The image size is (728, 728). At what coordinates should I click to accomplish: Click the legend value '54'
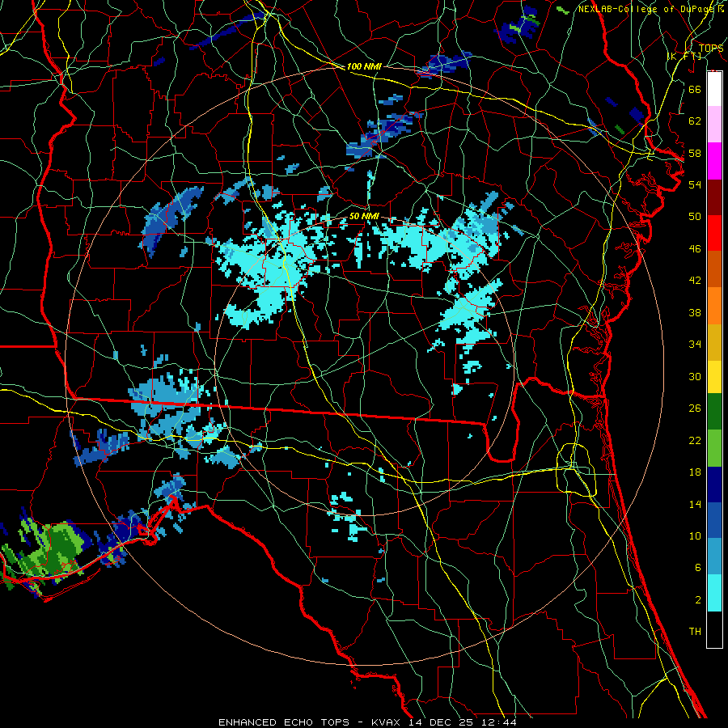pyautogui.click(x=695, y=184)
